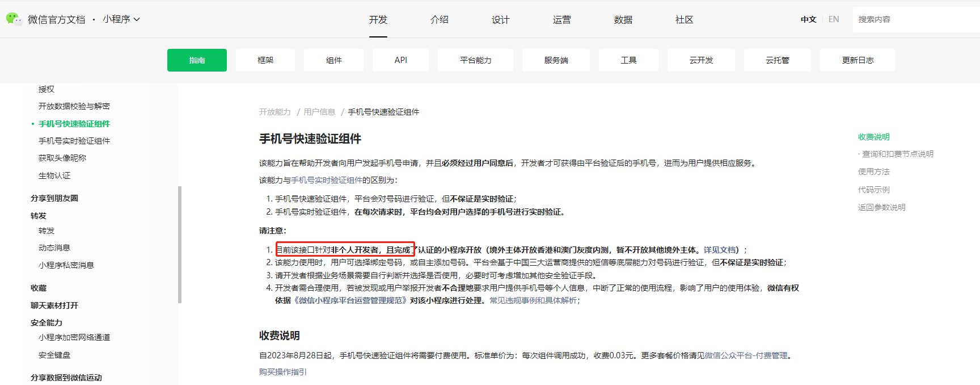Open 收藏 in sidebar
This screenshot has height=385, width=980.
click(x=39, y=288)
